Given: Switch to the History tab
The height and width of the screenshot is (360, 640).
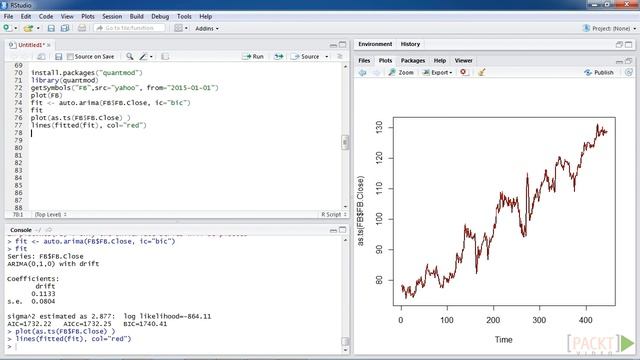Looking at the screenshot, I should point(410,44).
